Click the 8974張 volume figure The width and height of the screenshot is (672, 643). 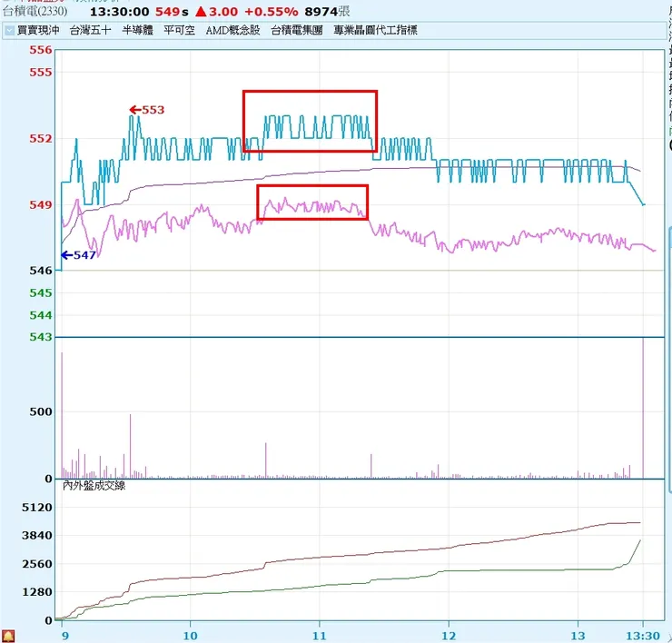pos(327,12)
